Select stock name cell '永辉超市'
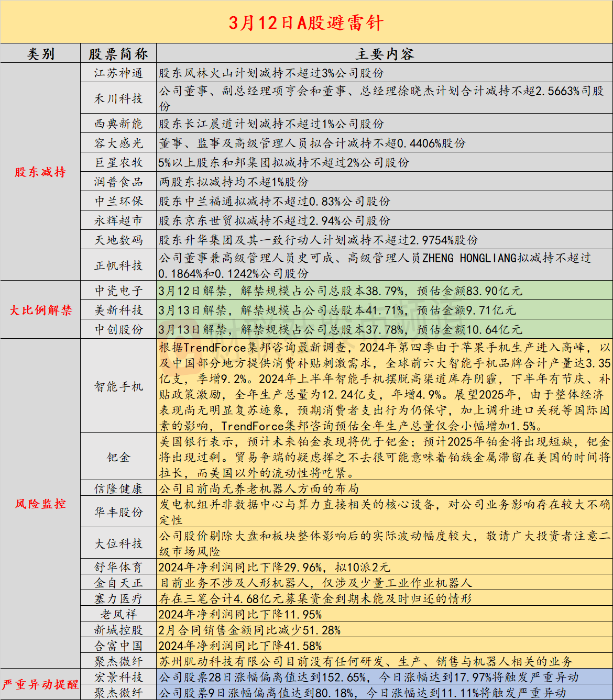 point(118,220)
